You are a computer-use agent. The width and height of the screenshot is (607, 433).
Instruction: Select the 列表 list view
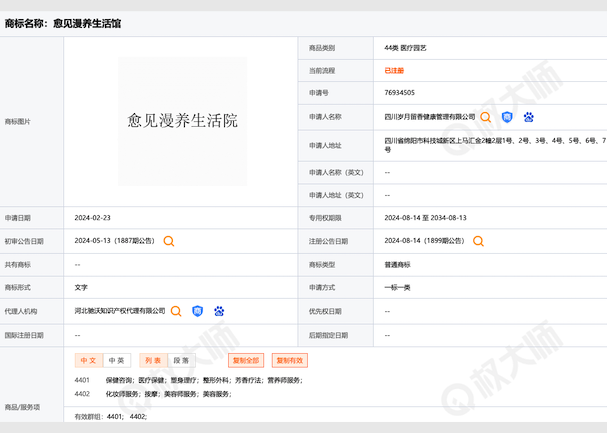[x=153, y=360]
